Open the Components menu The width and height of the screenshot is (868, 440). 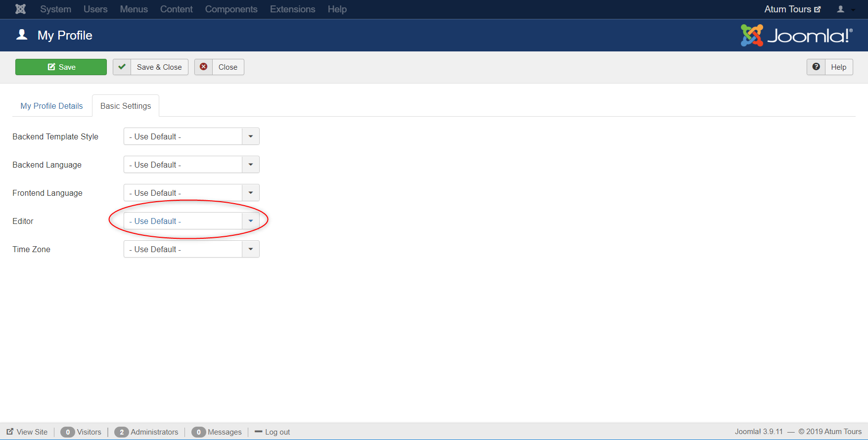pyautogui.click(x=231, y=9)
